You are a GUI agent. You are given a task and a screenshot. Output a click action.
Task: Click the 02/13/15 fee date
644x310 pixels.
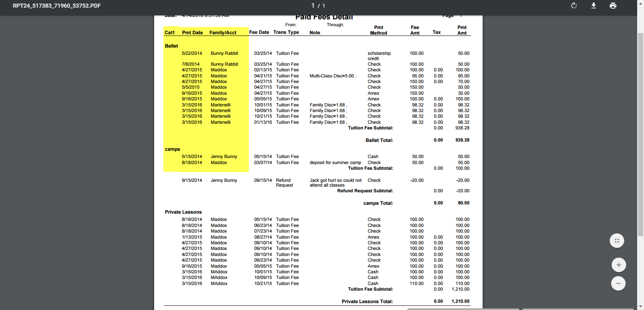pyautogui.click(x=263, y=70)
